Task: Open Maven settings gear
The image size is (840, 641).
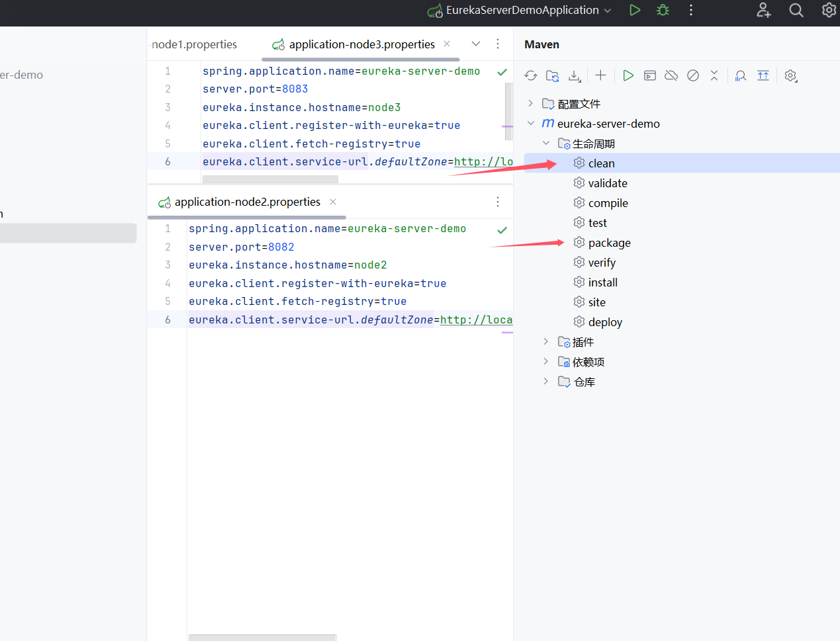Action: 790,75
